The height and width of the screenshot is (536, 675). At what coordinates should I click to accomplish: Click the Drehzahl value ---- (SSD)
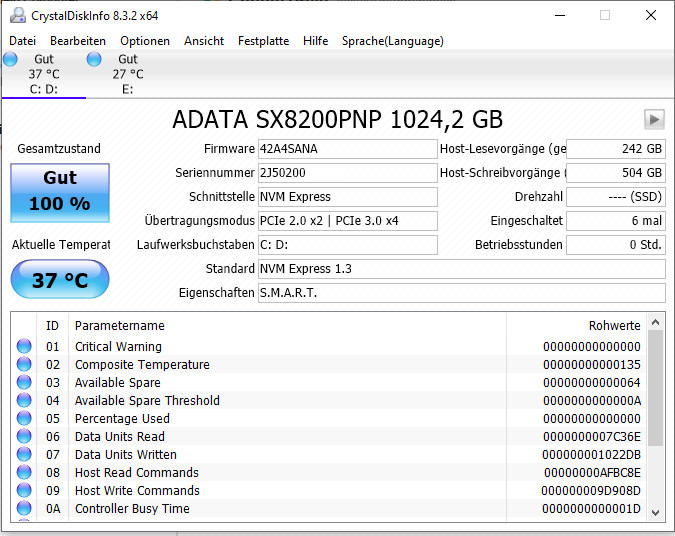click(616, 197)
